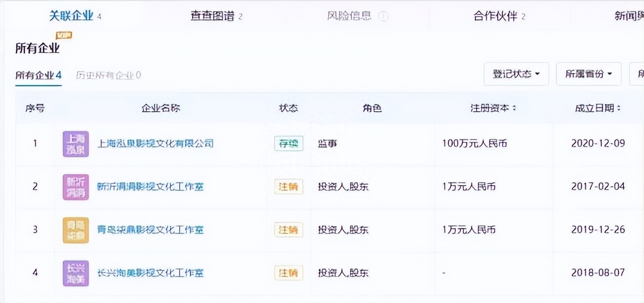
Task: Click the 存续 status tag in row 1
Action: pos(288,143)
